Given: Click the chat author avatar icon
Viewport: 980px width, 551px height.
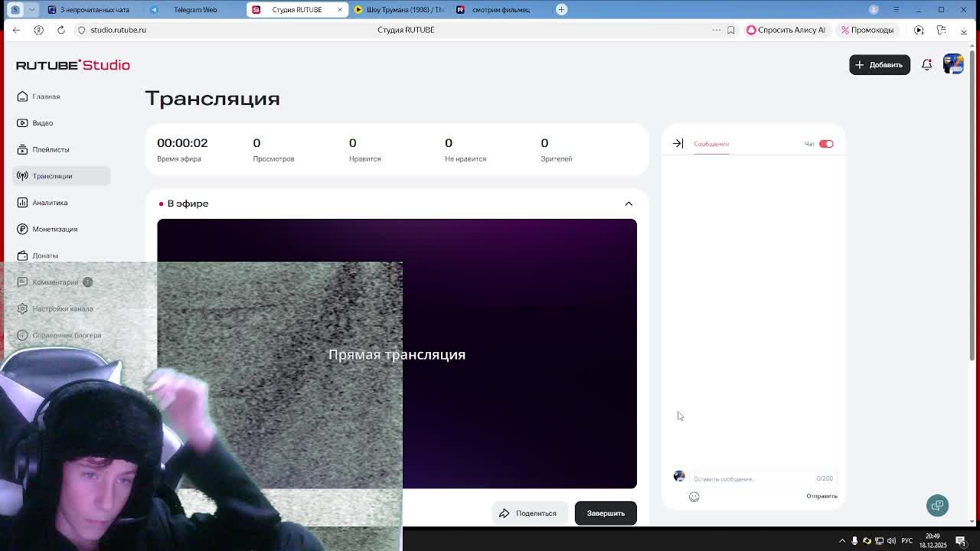Looking at the screenshot, I should tap(679, 476).
